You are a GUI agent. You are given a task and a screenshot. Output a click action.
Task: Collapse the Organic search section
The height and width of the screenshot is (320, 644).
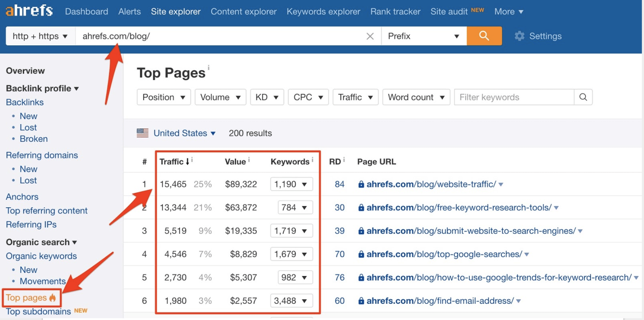(41, 242)
